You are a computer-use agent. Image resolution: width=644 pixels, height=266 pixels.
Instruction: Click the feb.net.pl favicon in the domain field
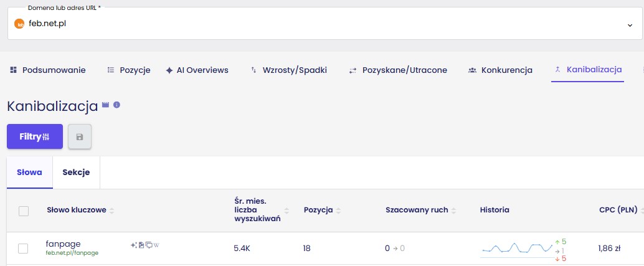pos(19,24)
